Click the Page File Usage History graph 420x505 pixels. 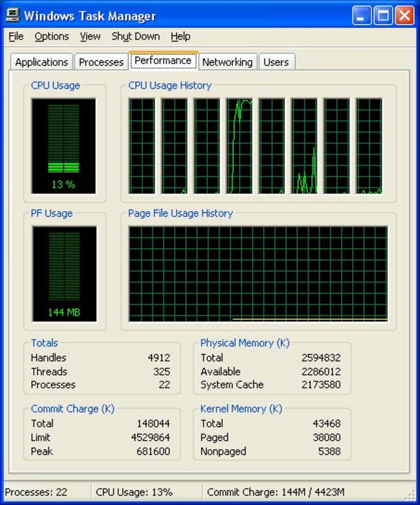pyautogui.click(x=258, y=274)
